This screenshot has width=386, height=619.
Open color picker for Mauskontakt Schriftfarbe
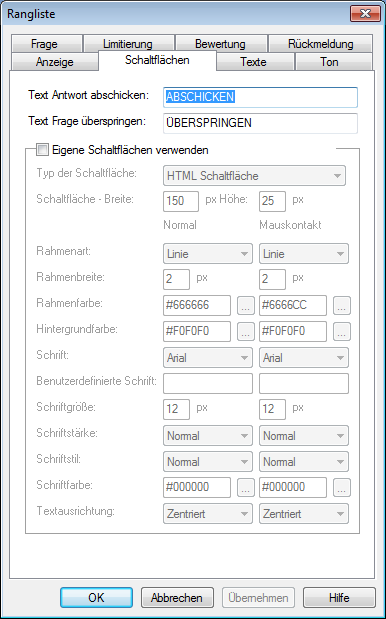tap(342, 488)
